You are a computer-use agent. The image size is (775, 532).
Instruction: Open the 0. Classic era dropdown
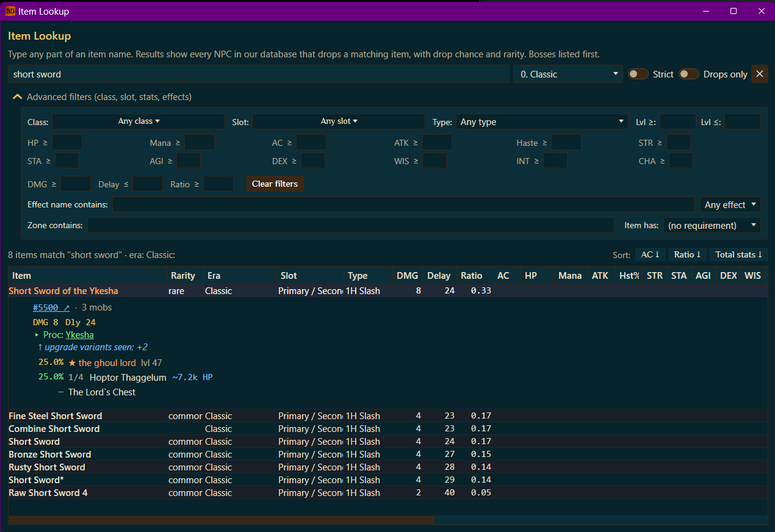pos(568,74)
